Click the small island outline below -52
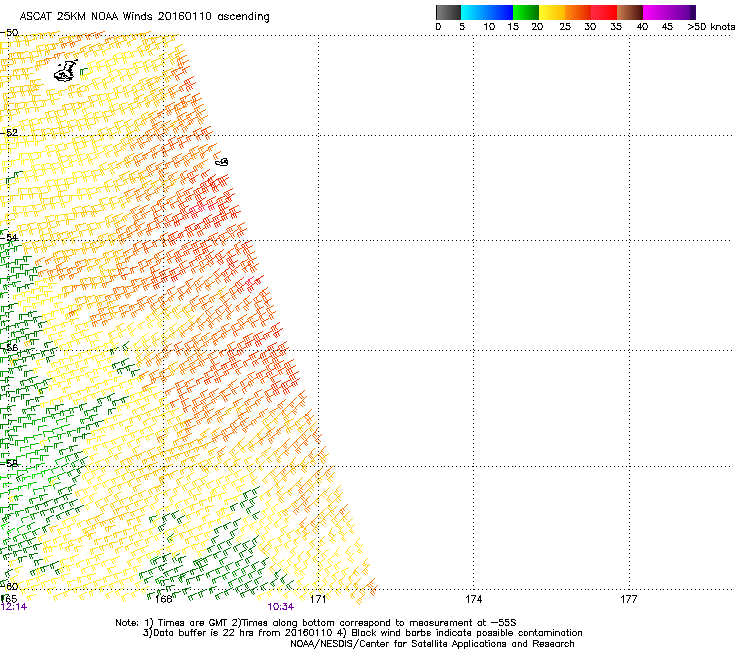740x650 pixels. 221,162
